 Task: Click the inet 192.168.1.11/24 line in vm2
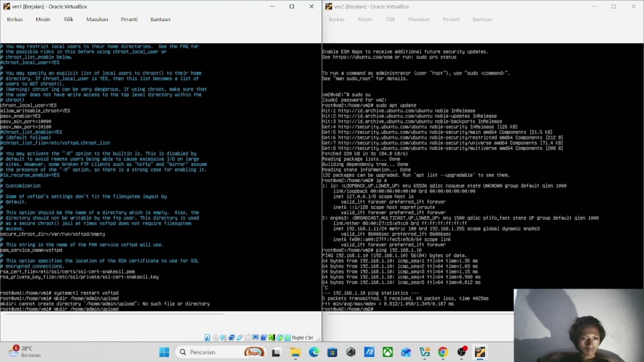pyautogui.click(x=436, y=228)
